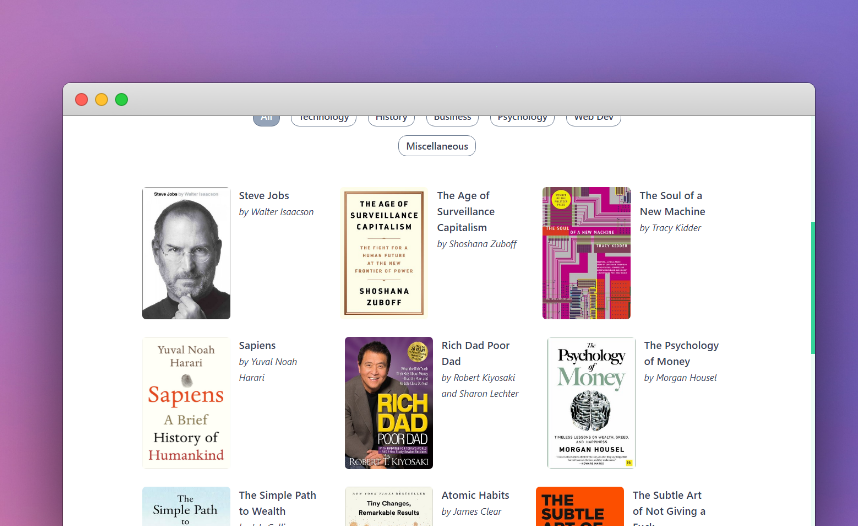Open the Rich Dad Poor Dad cover
Viewport: 858px width, 526px height.
[x=389, y=403]
